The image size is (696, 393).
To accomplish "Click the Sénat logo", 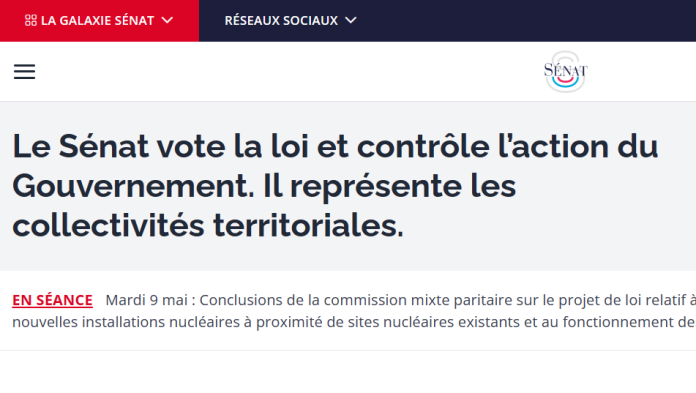I will click(x=565, y=71).
